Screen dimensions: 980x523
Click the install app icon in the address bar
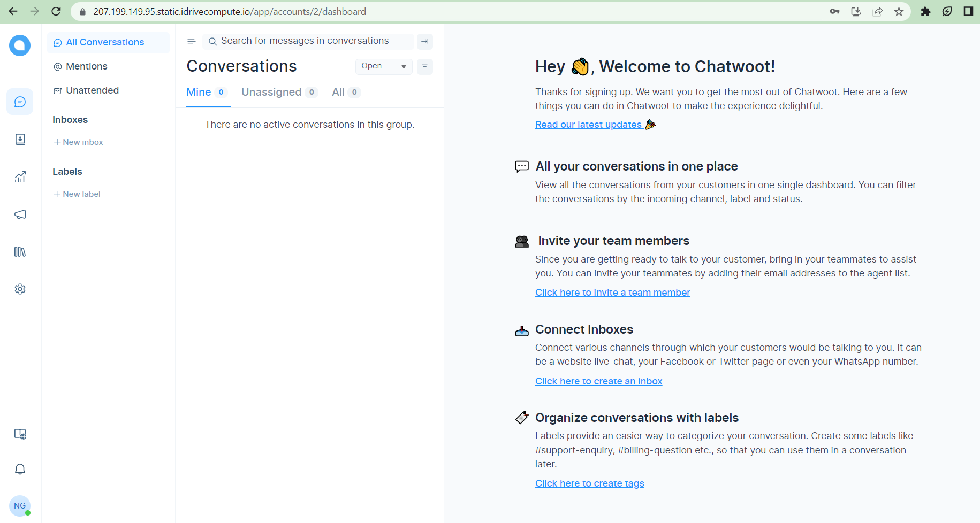tap(856, 11)
